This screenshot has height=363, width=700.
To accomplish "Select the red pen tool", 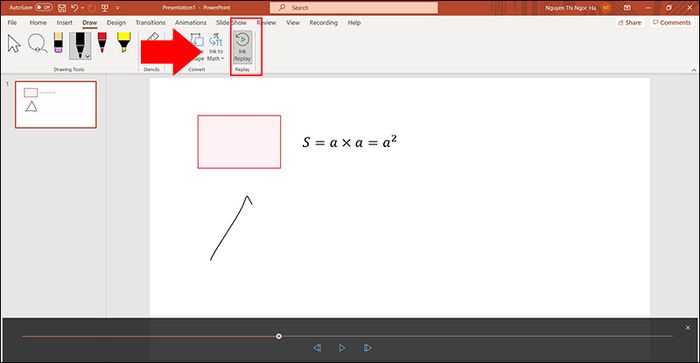I will (x=102, y=43).
